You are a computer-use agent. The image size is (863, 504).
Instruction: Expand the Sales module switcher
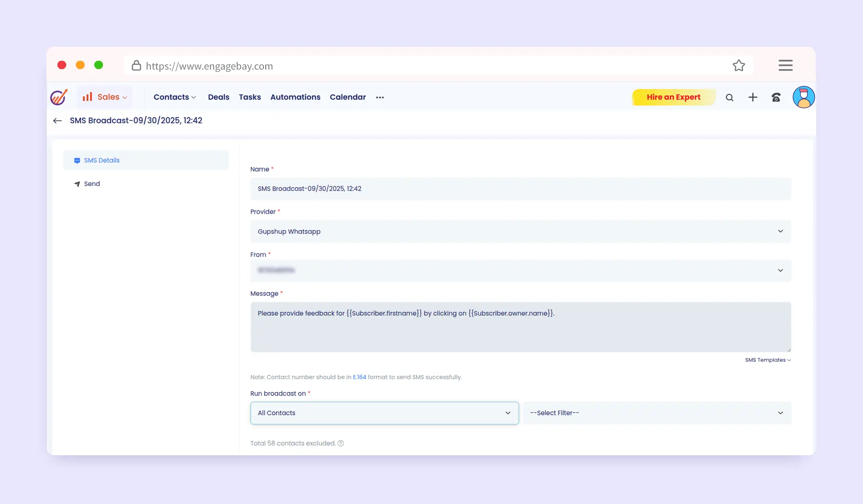coord(105,97)
